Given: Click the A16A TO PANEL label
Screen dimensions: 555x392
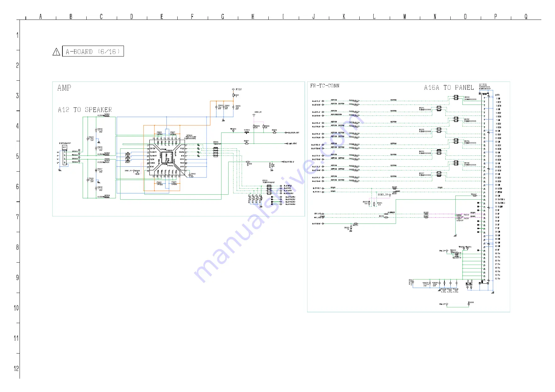Looking at the screenshot, I should 449,88.
